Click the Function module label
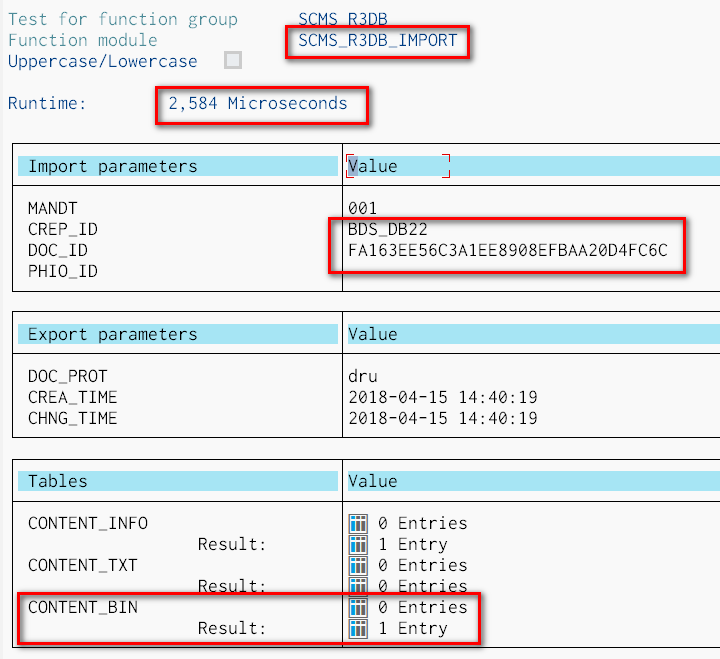The height and width of the screenshot is (659, 720). click(83, 40)
